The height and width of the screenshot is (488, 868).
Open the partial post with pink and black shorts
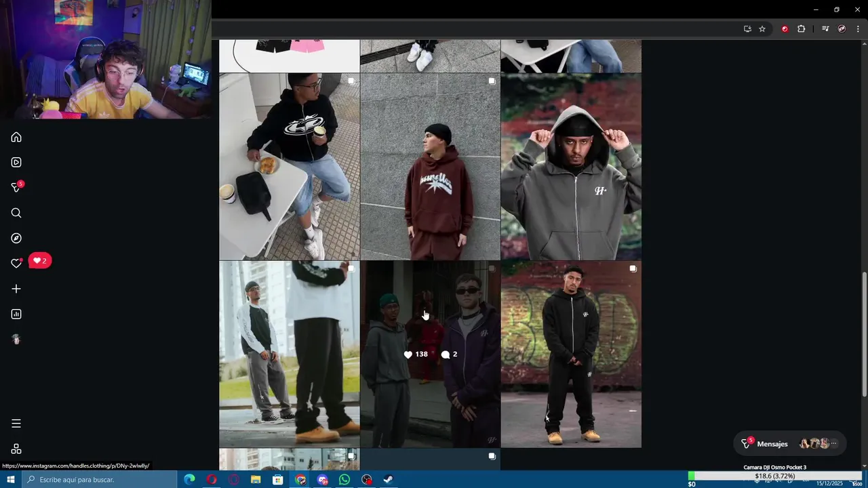[x=290, y=56]
